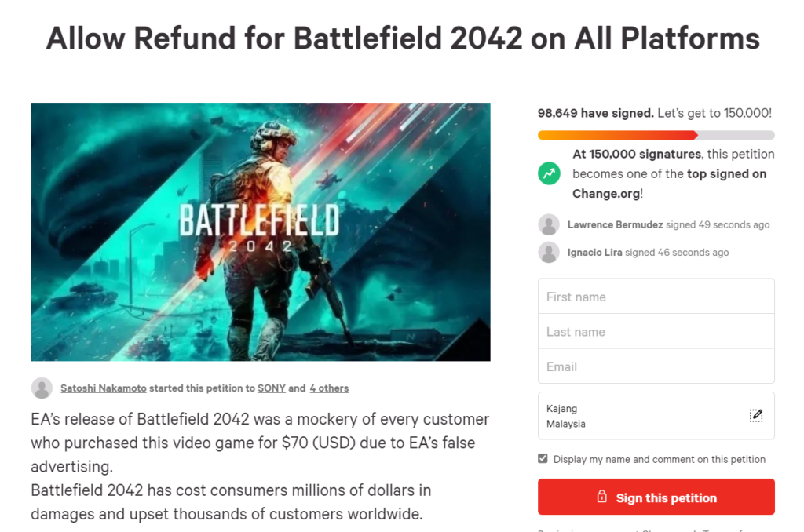The height and width of the screenshot is (532, 804).
Task: Click Lawrence Bermudez's avatar icon
Action: (x=549, y=224)
